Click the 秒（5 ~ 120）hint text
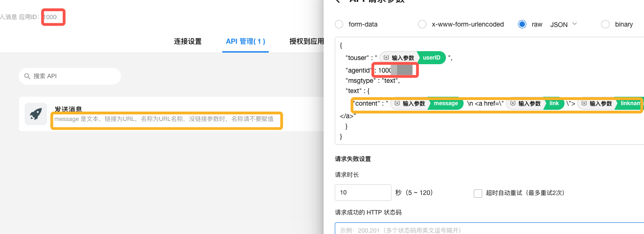Viewport: 644px width, 234px height. pyautogui.click(x=415, y=193)
